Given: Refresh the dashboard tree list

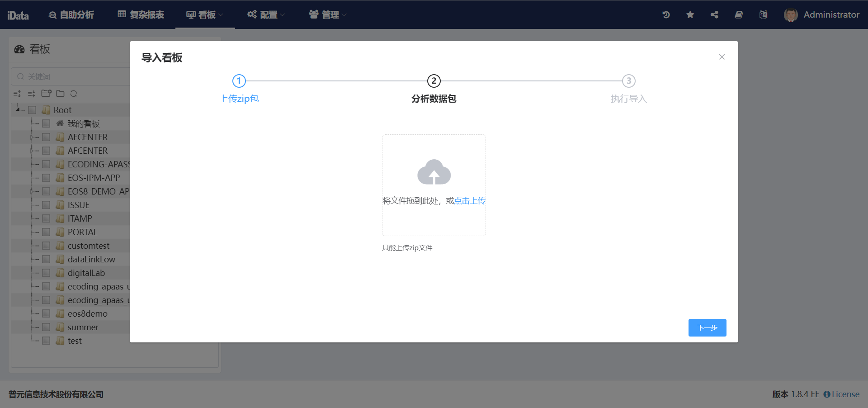Looking at the screenshot, I should click(74, 94).
